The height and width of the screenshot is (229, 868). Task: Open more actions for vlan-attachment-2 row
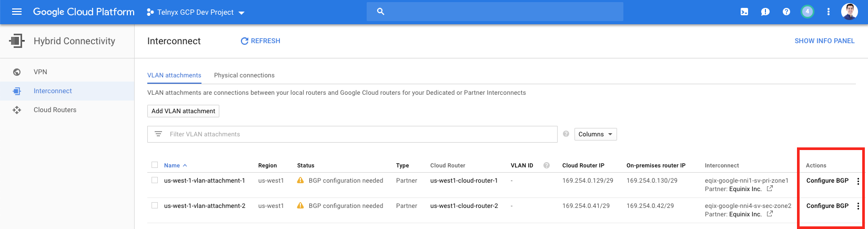(x=858, y=206)
